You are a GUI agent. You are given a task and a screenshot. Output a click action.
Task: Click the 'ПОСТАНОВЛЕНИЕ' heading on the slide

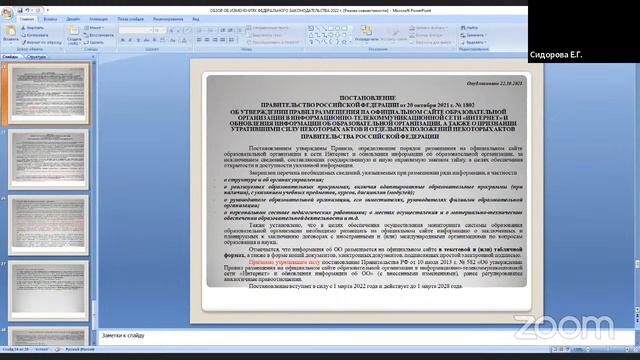[367, 98]
